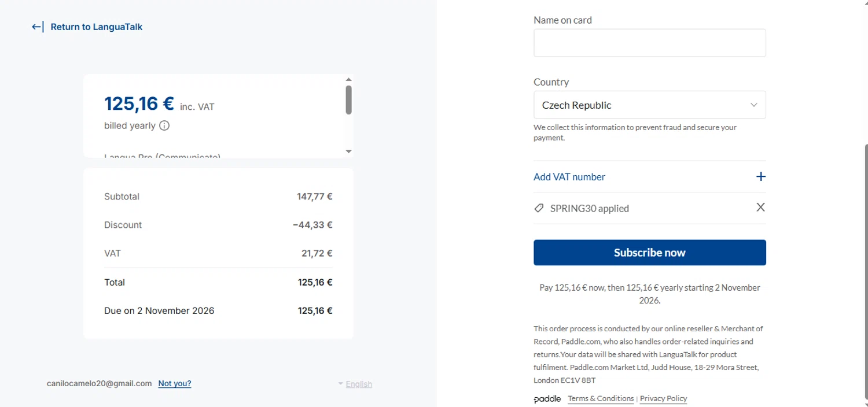The height and width of the screenshot is (407, 868).
Task: Click the Add VAT number text
Action: coord(569,177)
